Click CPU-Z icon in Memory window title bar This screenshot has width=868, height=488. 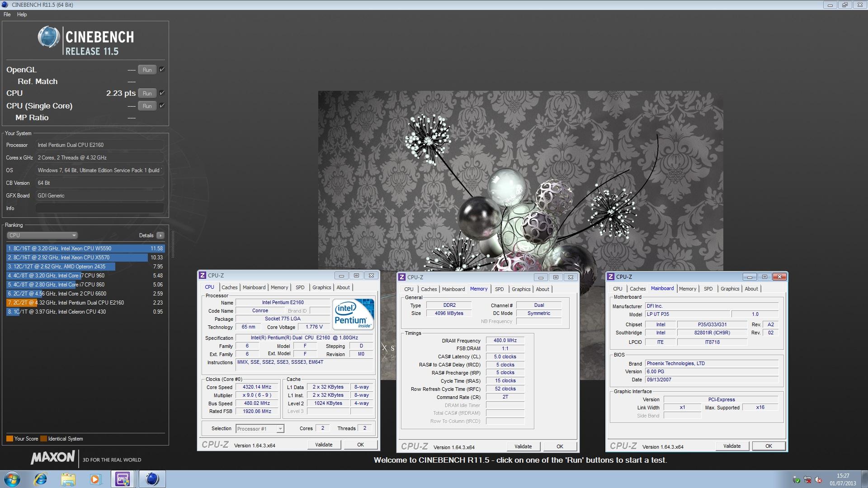click(402, 277)
